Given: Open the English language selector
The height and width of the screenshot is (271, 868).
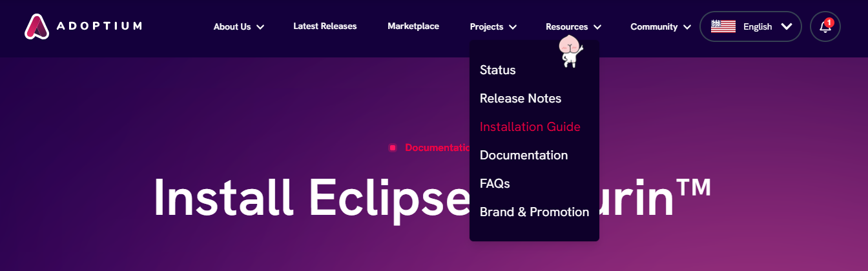Looking at the screenshot, I should 750,26.
